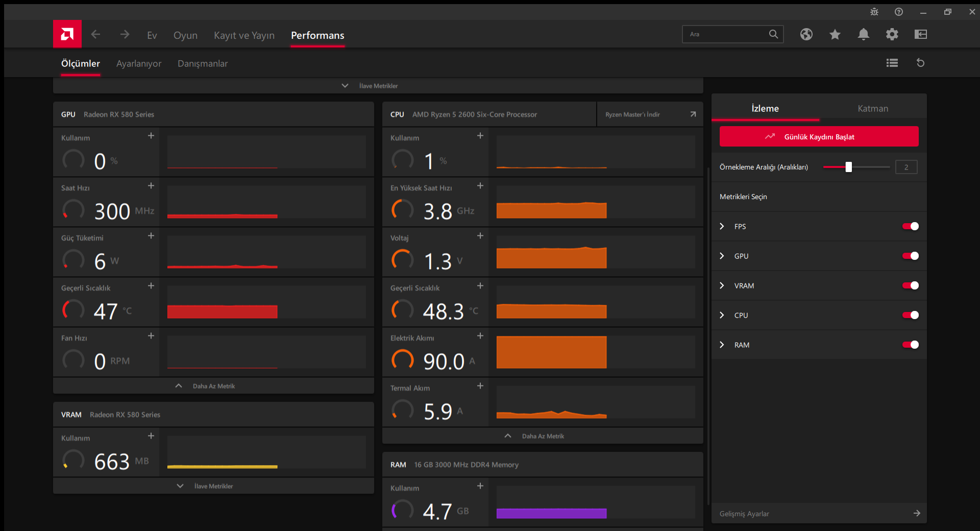Screen dimensions: 980x531
Task: Expand the RAM metrics row
Action: coord(722,345)
